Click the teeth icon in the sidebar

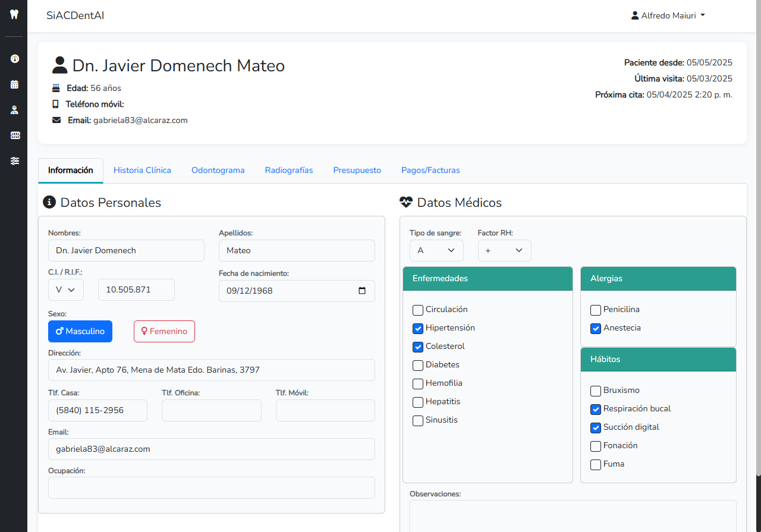tap(15, 136)
